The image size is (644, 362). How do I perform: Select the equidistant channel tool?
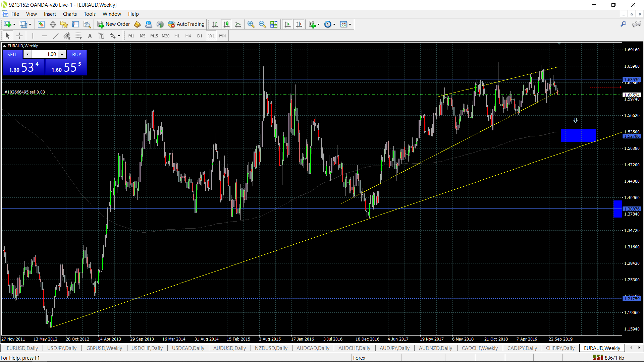[x=67, y=36]
